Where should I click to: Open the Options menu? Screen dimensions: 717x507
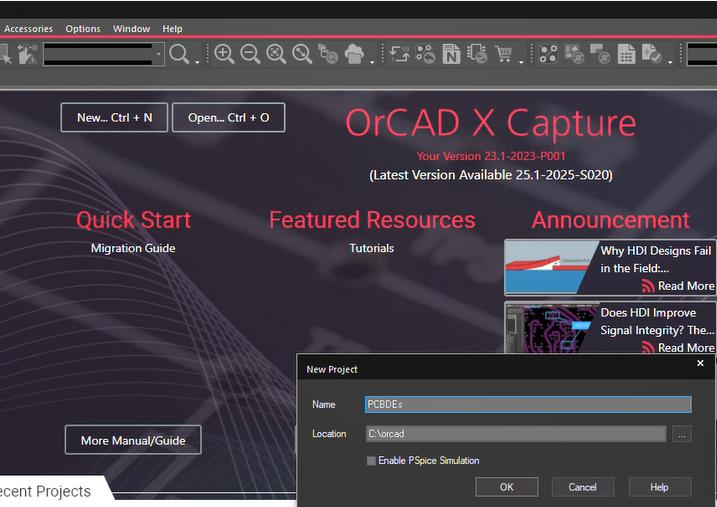(83, 29)
